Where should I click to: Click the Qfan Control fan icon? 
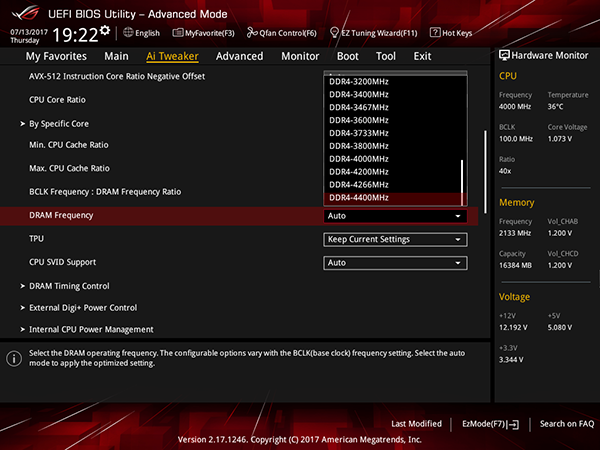click(252, 33)
